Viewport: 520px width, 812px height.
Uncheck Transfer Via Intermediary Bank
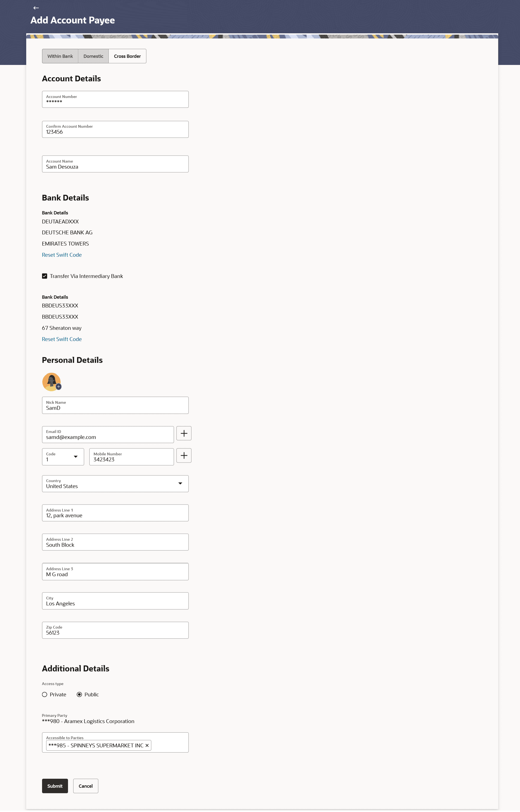coord(45,276)
